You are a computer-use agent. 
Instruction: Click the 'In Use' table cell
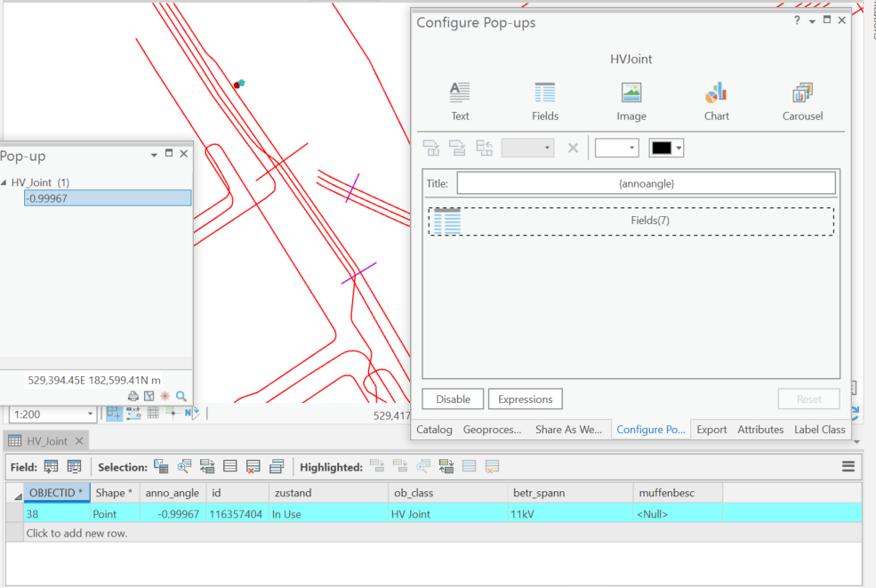point(328,514)
